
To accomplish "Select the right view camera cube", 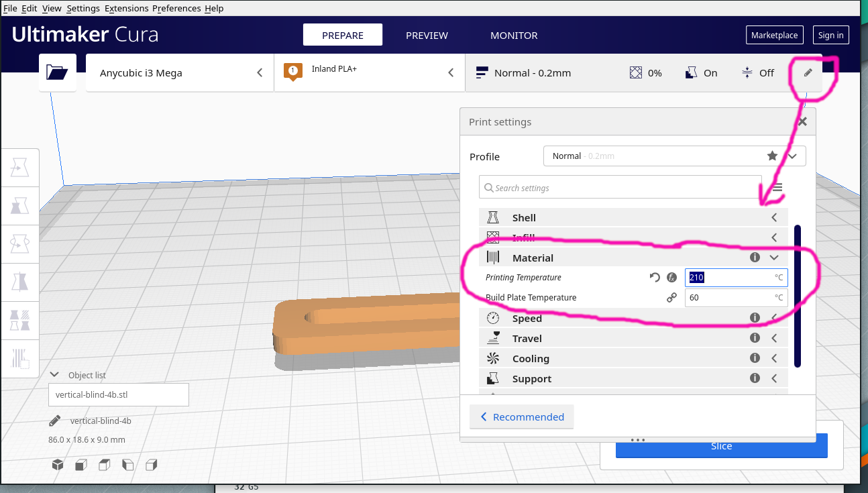I will (x=151, y=464).
